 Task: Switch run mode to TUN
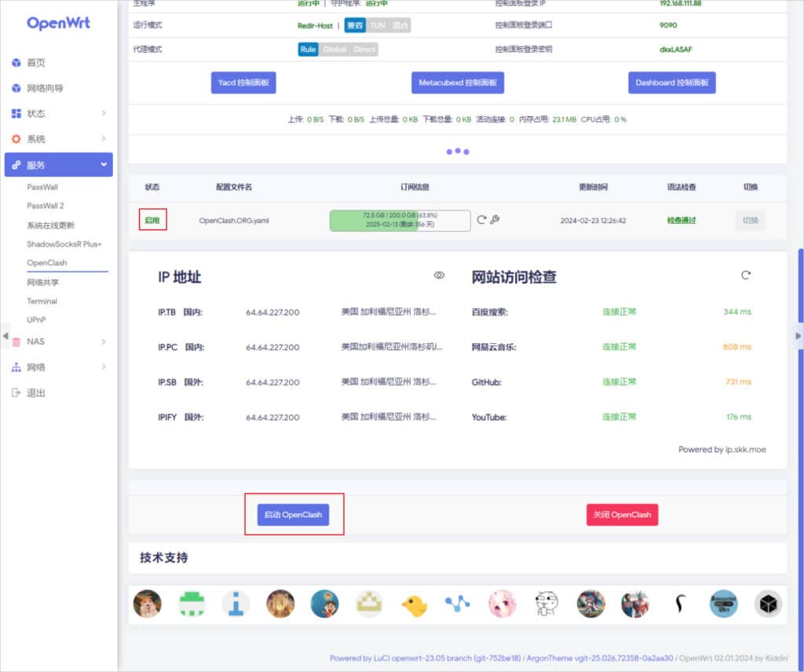pos(378,25)
